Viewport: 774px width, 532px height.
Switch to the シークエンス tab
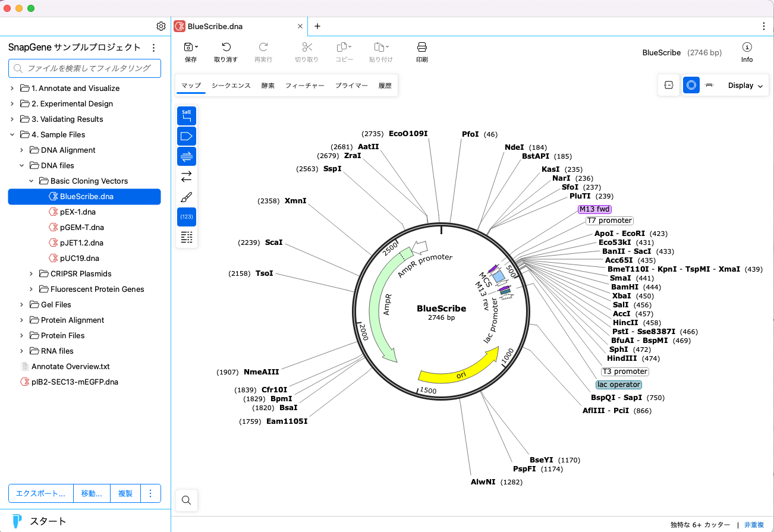[231, 86]
